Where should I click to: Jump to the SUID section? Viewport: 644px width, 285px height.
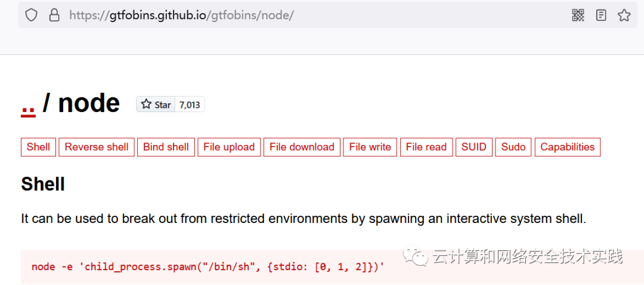click(474, 147)
